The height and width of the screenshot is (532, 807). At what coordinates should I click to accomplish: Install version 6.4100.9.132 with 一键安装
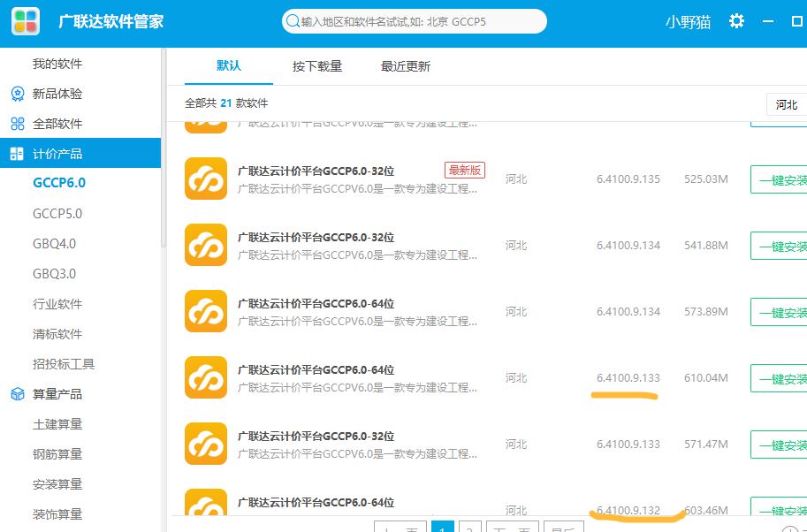pos(779,506)
